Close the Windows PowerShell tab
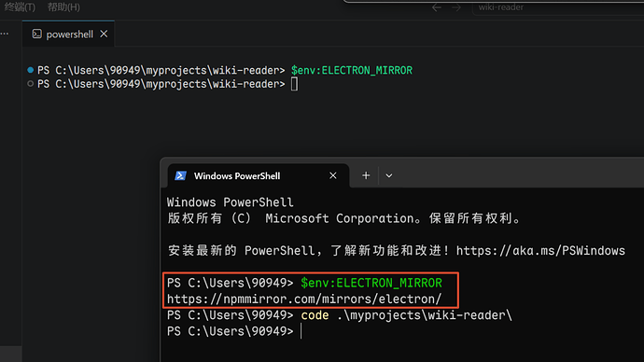 click(x=333, y=175)
